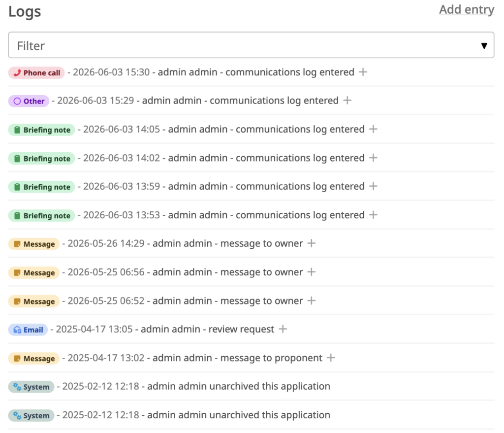Viewport: 504px width, 433px height.
Task: Select text '2026-06-03 13:59 - admin admin - communications log entered'
Action: 224,186
